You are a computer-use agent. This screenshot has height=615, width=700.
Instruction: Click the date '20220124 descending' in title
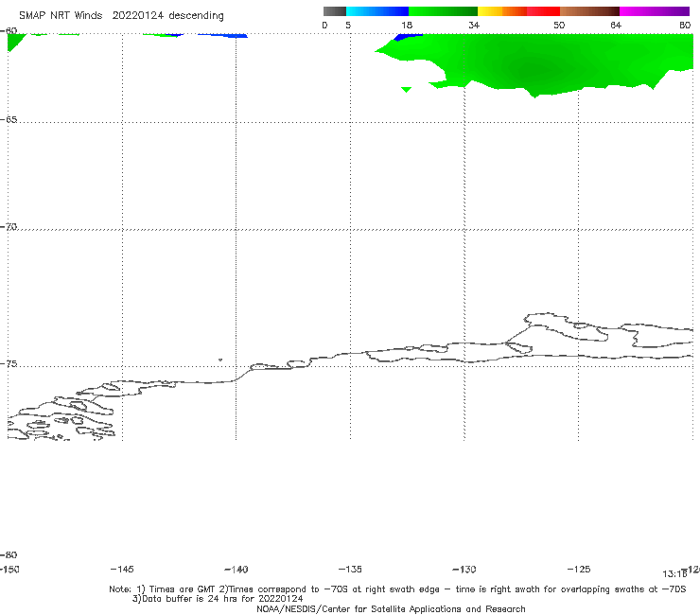167,16
